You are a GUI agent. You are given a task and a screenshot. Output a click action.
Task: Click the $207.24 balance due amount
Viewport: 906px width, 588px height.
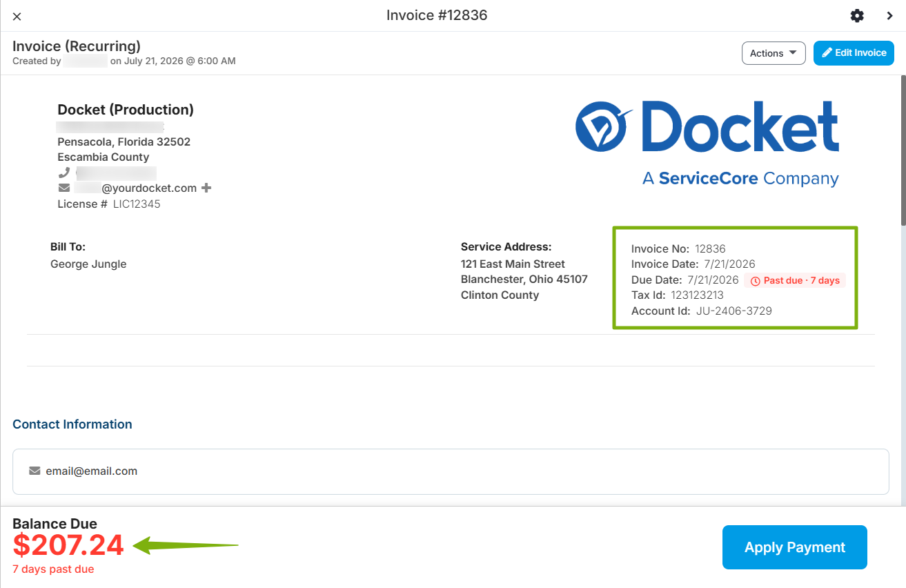(x=68, y=545)
